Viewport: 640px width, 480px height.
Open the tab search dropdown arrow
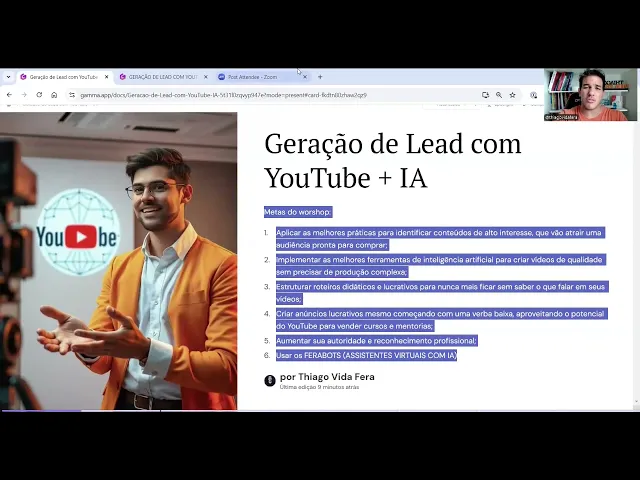click(x=8, y=77)
